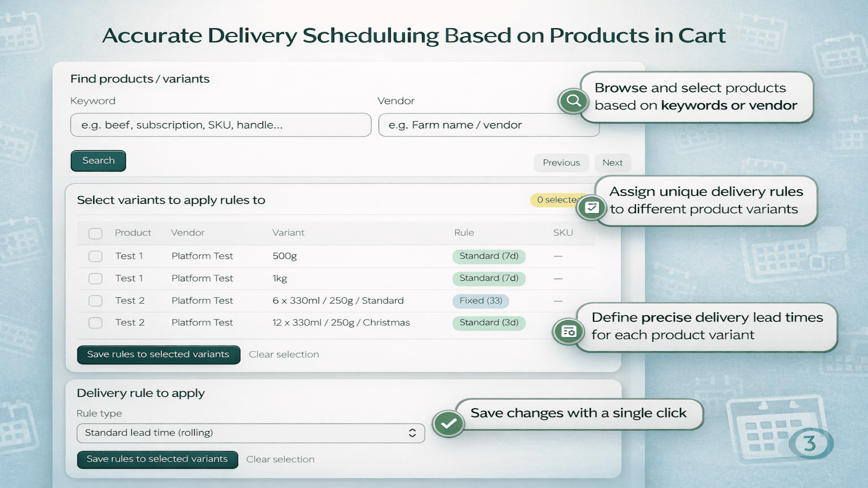Focus the Vendor input field
868x488 pixels.
489,125
